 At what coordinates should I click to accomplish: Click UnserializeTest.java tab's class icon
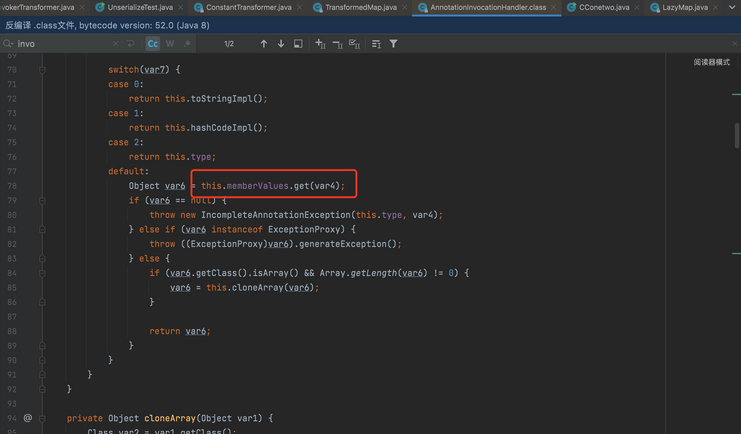pos(100,7)
